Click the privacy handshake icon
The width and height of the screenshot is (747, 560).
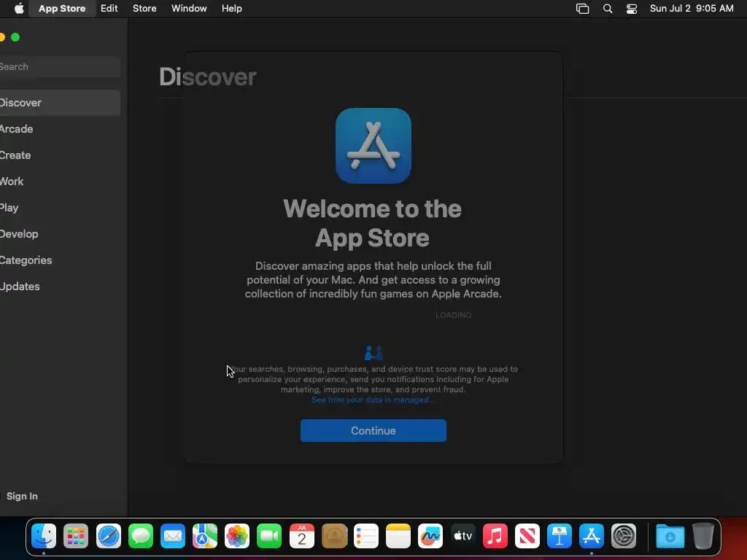tap(373, 353)
